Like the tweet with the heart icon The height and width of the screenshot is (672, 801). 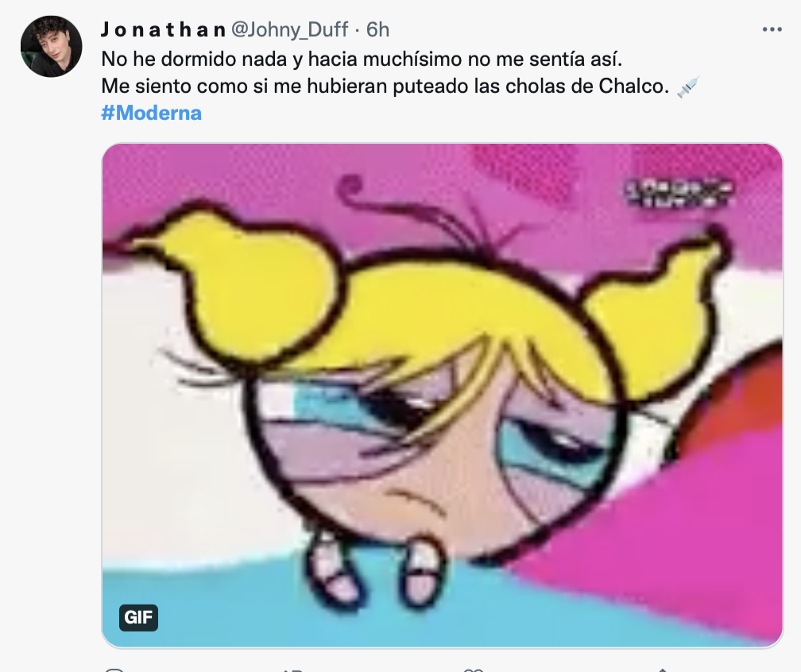(474, 669)
